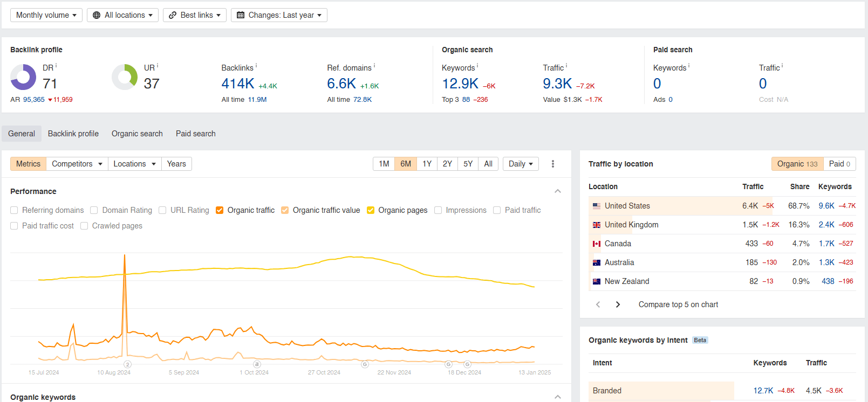Select the Paid 0 traffic tab
Viewport: 868px width, 402px height.
click(x=839, y=164)
